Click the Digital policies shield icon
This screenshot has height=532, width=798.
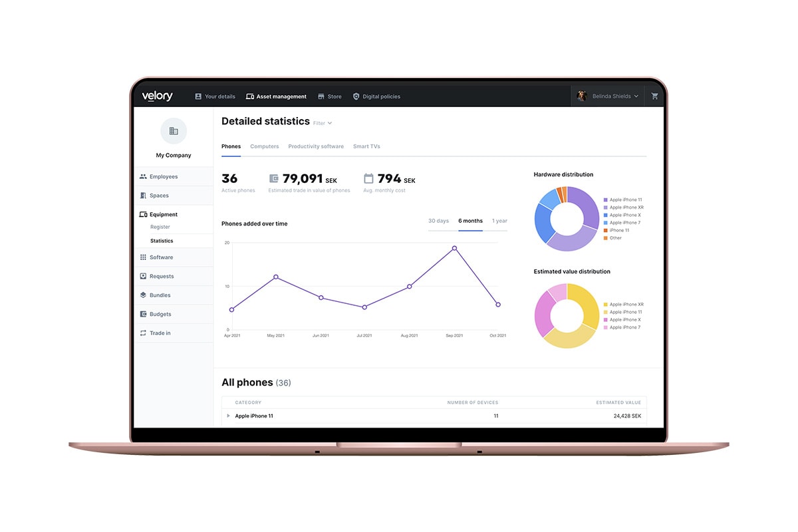click(356, 96)
